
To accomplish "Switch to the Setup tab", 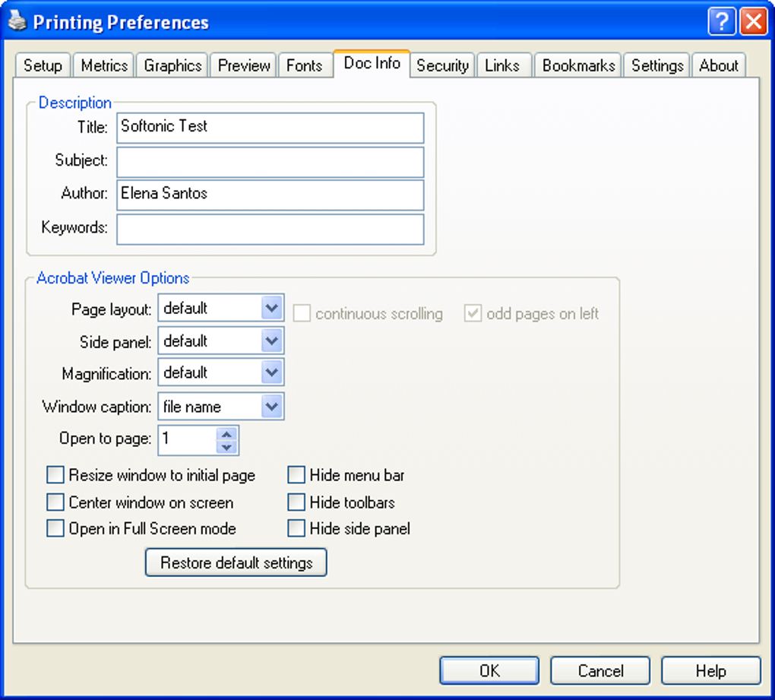I will 43,65.
